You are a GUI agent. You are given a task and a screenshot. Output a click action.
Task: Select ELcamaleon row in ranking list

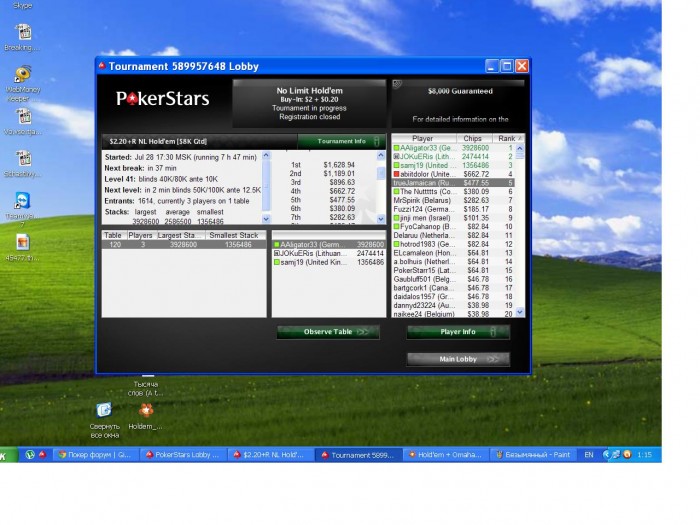tap(453, 253)
